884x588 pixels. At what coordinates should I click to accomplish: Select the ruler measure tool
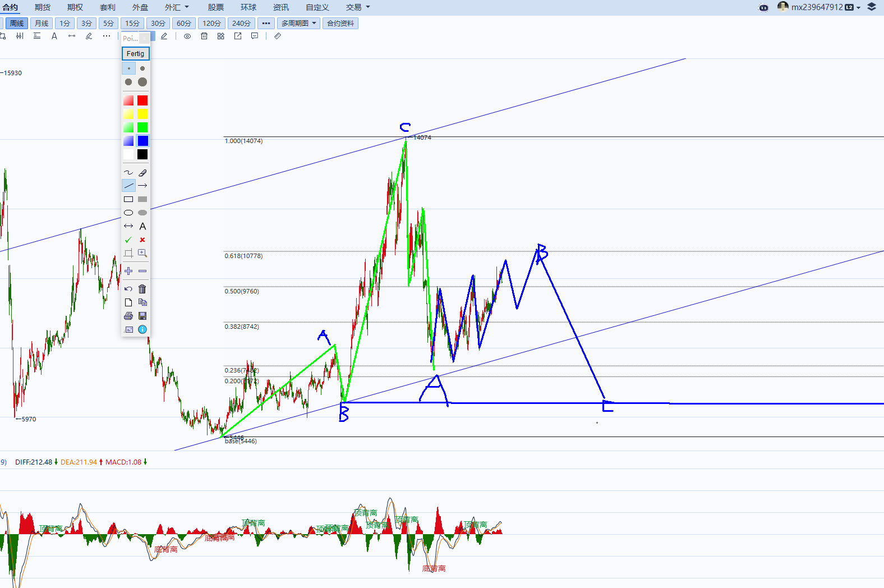tap(278, 36)
